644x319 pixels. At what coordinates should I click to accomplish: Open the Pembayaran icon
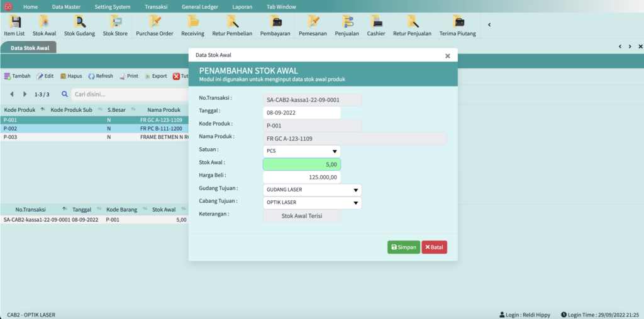tap(275, 25)
